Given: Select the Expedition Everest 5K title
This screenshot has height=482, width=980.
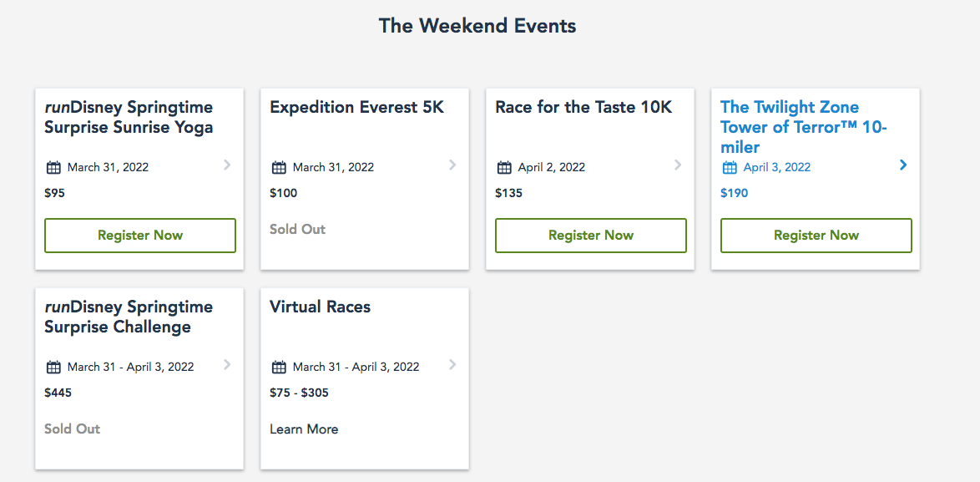Looking at the screenshot, I should (356, 108).
